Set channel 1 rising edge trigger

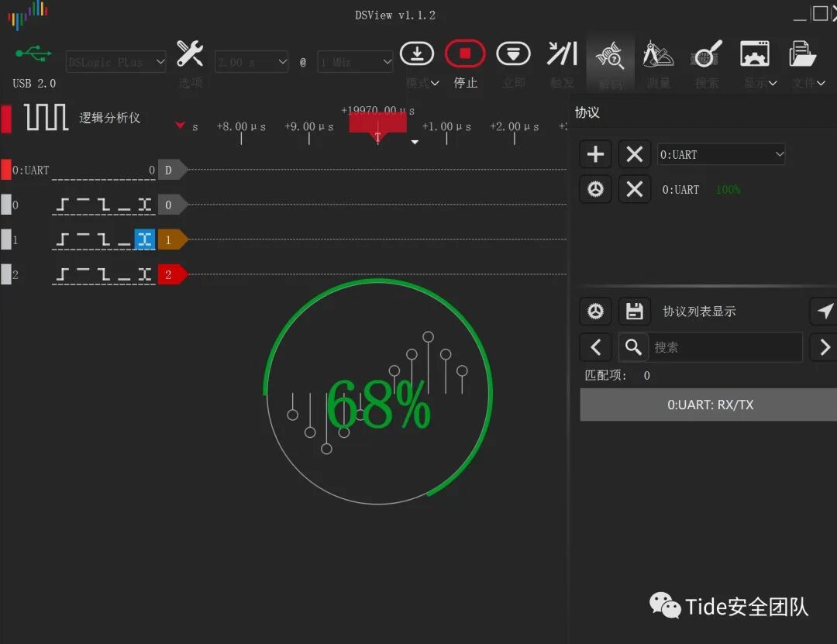click(63, 239)
